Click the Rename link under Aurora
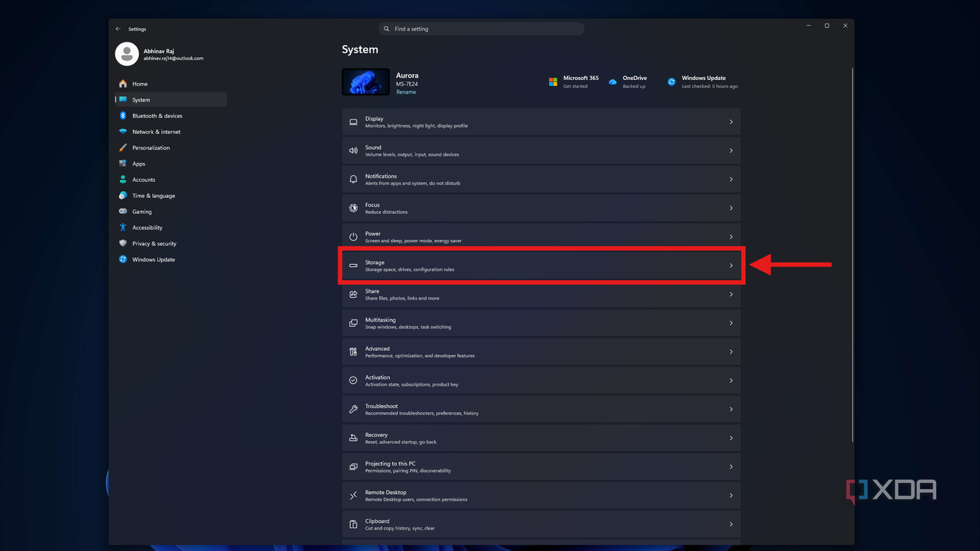Screen dimensions: 980x551 coord(406,92)
